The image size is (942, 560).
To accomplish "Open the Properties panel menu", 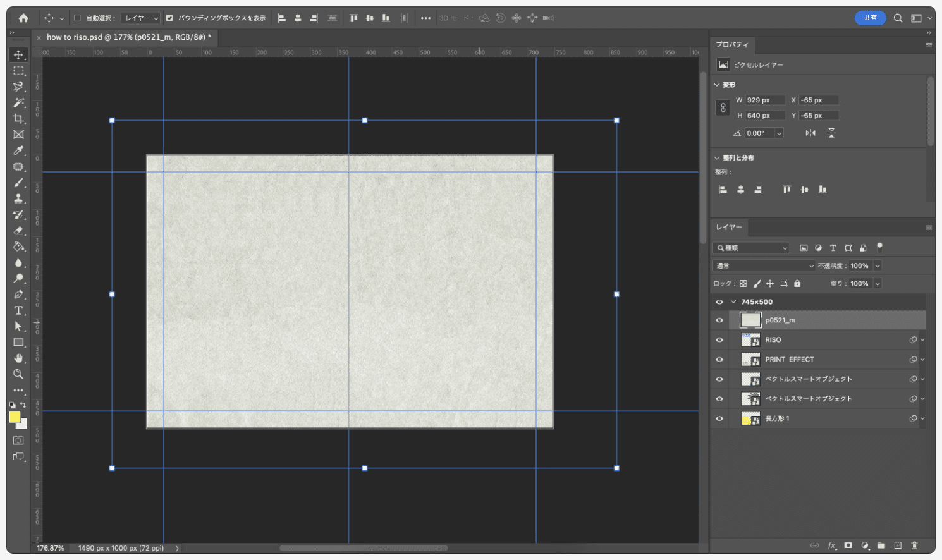I will (x=929, y=45).
